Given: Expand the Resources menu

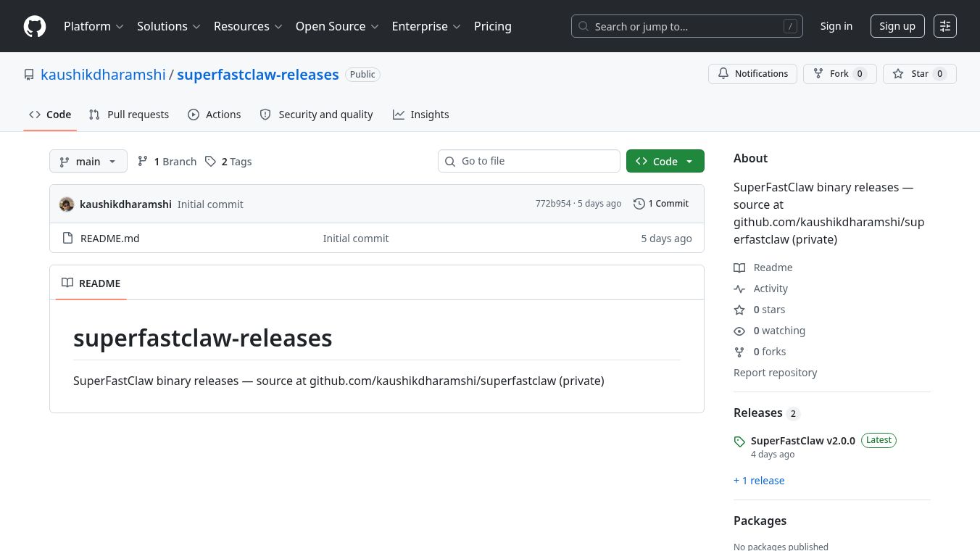Looking at the screenshot, I should pyautogui.click(x=247, y=26).
